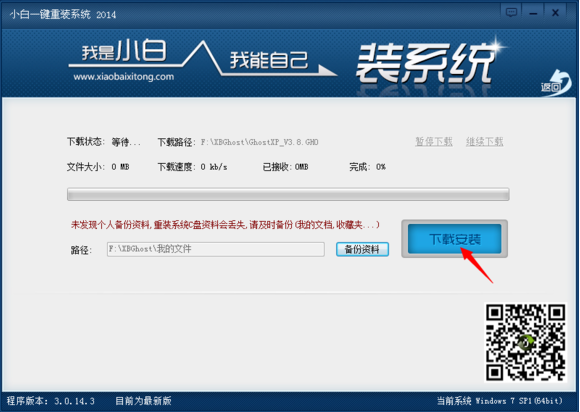Close the 小白一键重装系统 window
Viewport: 580px width, 412px height.
pos(555,13)
